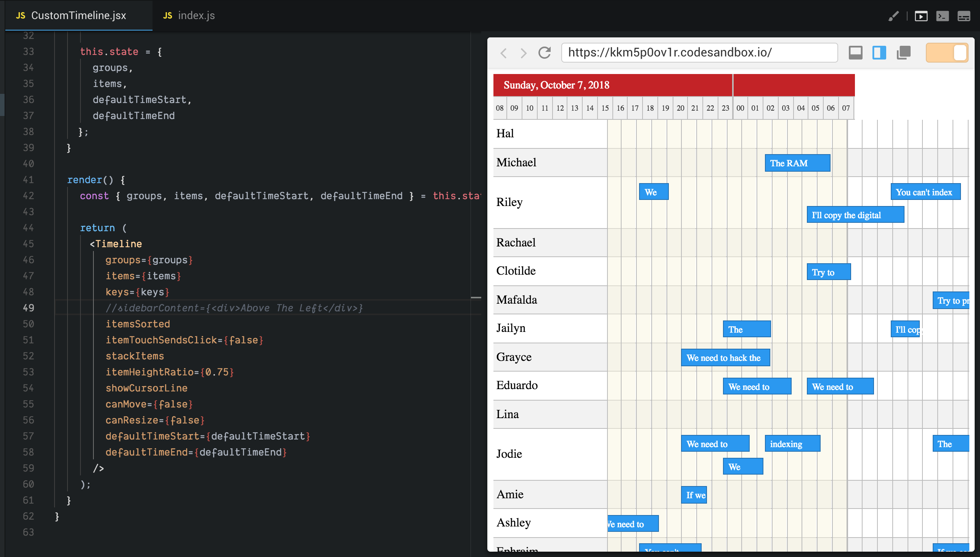Select the responsive device preview icon
The width and height of the screenshot is (980, 557).
coord(856,52)
